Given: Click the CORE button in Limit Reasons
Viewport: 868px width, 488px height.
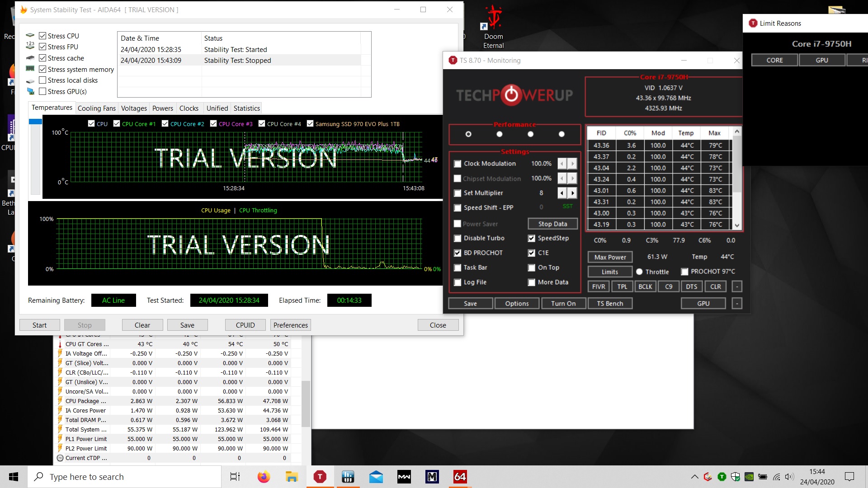Looking at the screenshot, I should (774, 60).
